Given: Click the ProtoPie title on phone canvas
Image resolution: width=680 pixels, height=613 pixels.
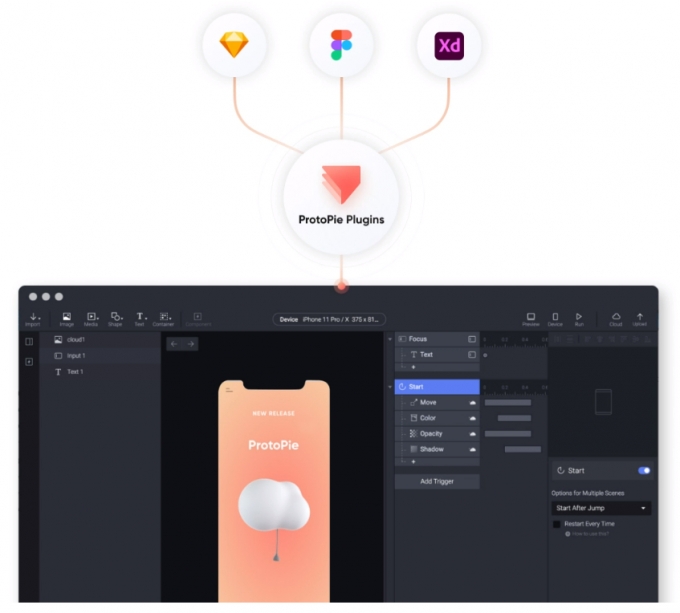Looking at the screenshot, I should pos(273,445).
